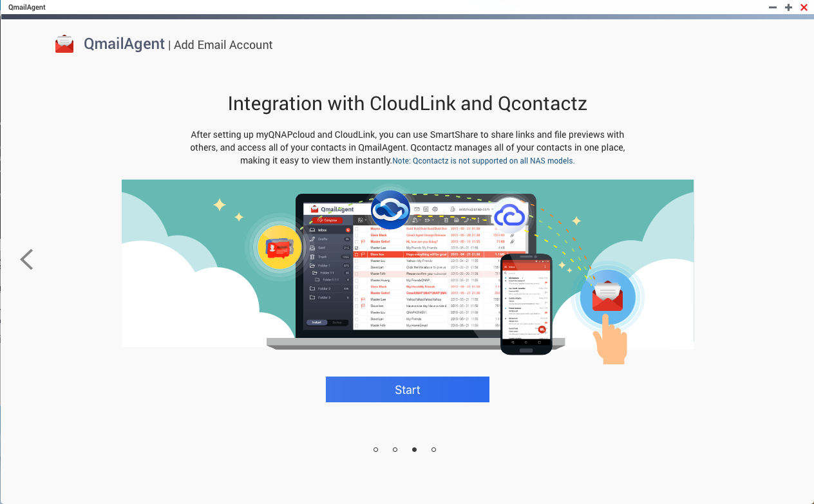Click the print icon in the mail toolbar illustration
This screenshot has width=814, height=504.
pos(455,220)
